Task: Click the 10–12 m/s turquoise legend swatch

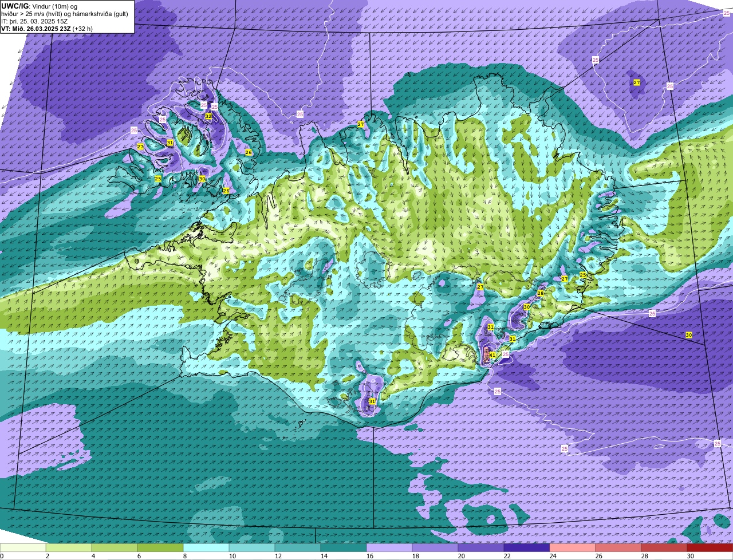Action: [252, 547]
